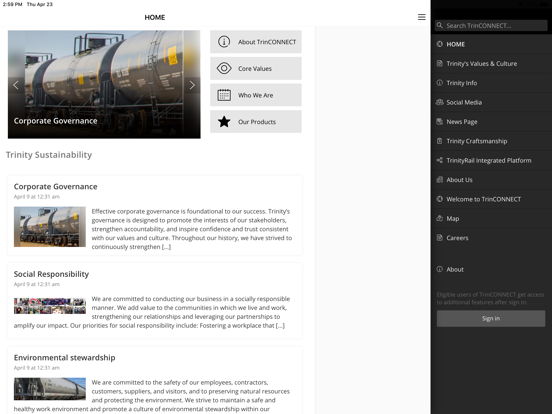Select Welcome to TrinCONNECT menu item
Screen dimensions: 552x414
(491, 199)
